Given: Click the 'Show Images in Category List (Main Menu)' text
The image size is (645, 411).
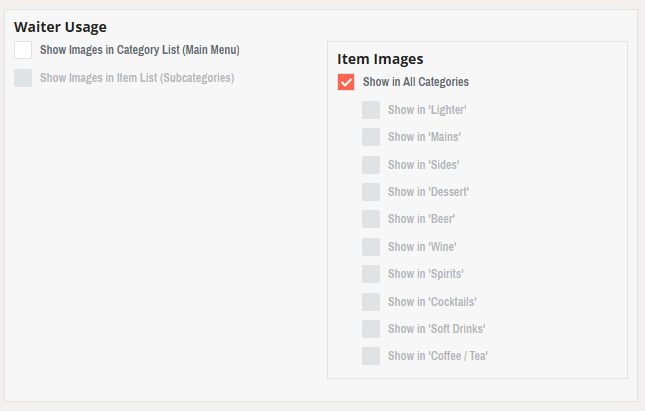Looking at the screenshot, I should [140, 50].
